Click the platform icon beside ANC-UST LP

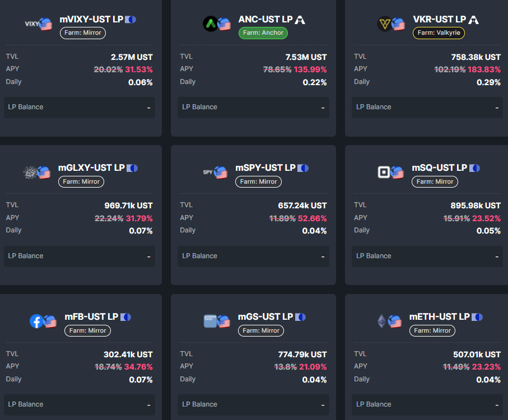(x=301, y=20)
